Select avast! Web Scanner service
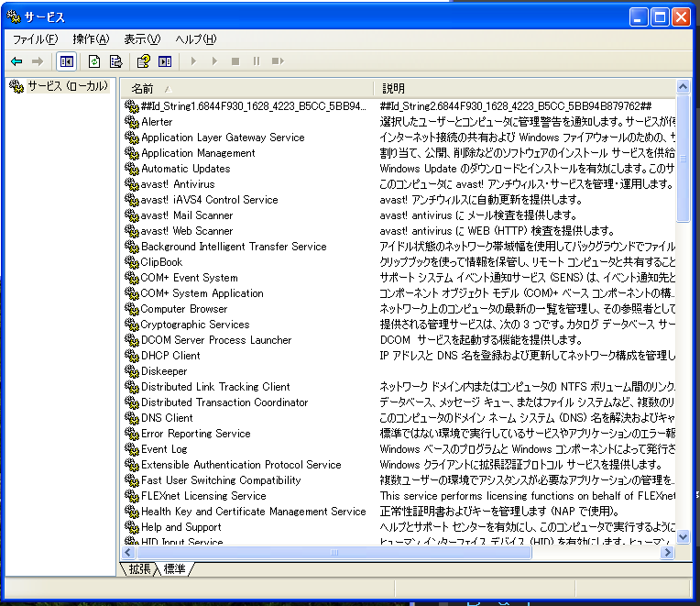 [x=187, y=231]
